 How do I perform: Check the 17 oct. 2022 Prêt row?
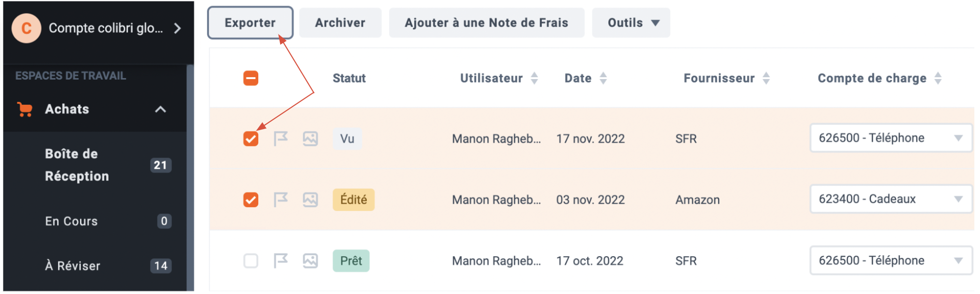tap(251, 261)
